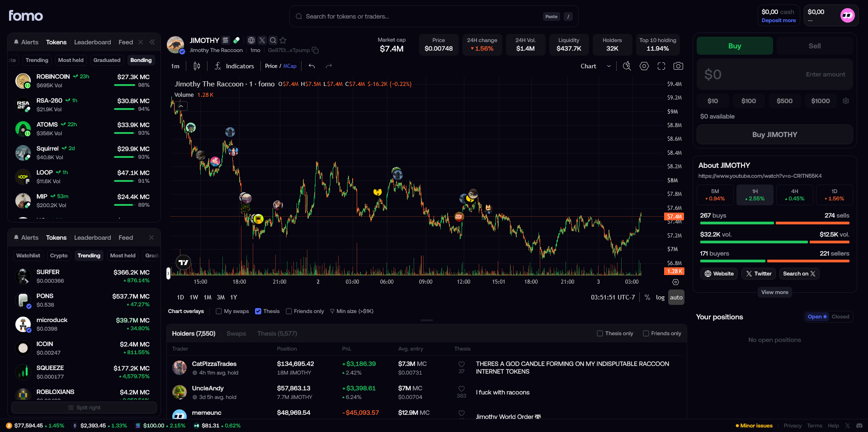Image resolution: width=868 pixels, height=432 pixels.
Task: Open the Swaps tab
Action: (x=236, y=333)
